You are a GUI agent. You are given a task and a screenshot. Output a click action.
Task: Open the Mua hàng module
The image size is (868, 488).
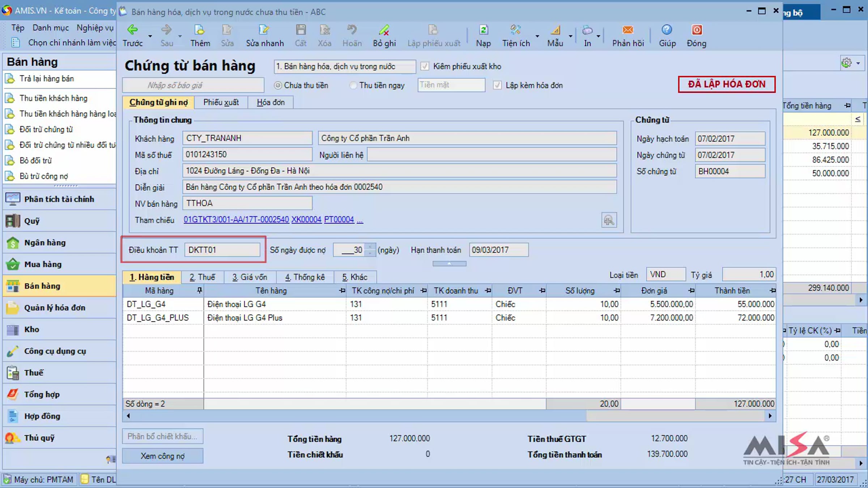point(59,264)
